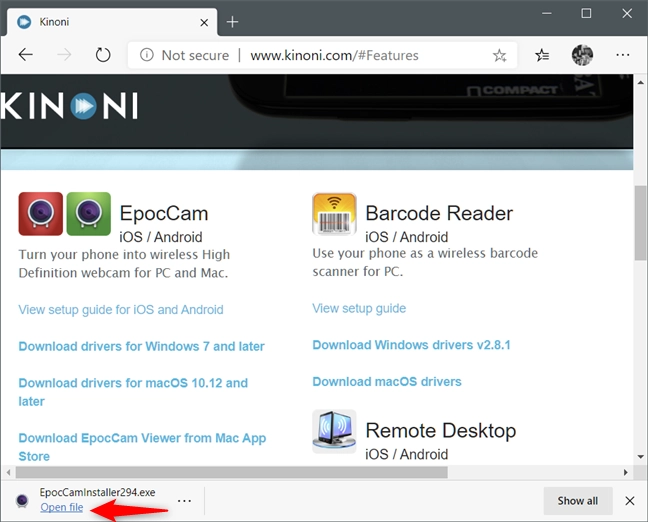Click the green EpocCam app icon
Screen dimensions: 648x522
click(88, 214)
